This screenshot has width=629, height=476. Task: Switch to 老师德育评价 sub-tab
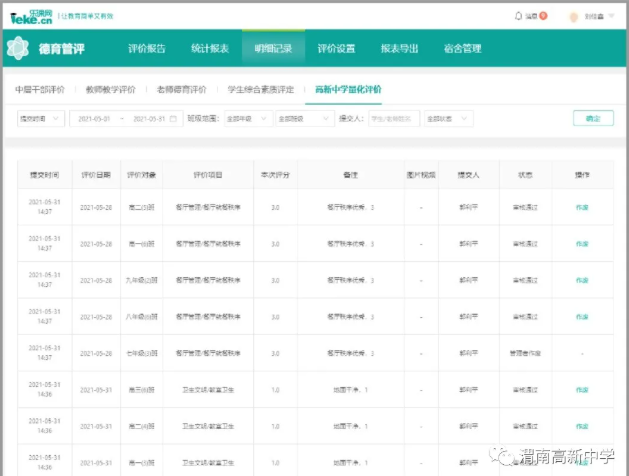181,89
